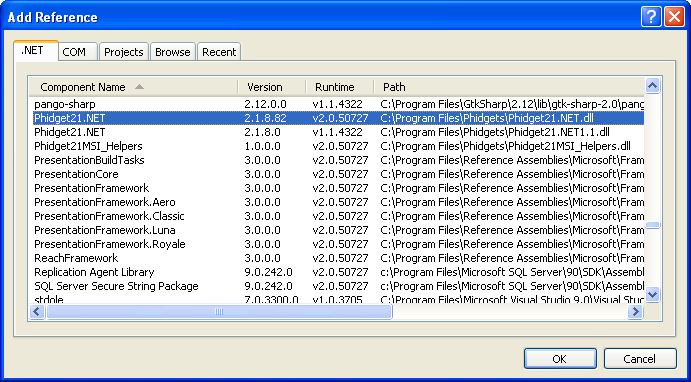Click the Phidget21.NET.dll path cell

[487, 118]
